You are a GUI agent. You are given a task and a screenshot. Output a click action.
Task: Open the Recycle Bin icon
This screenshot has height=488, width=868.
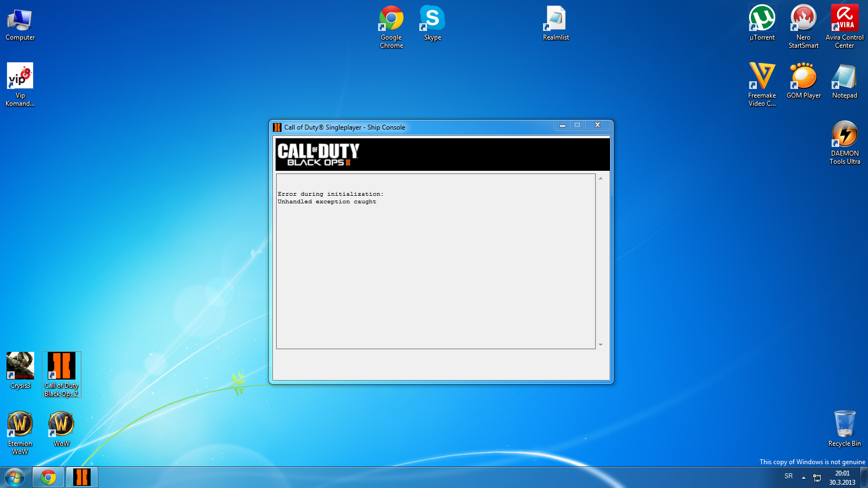(845, 429)
